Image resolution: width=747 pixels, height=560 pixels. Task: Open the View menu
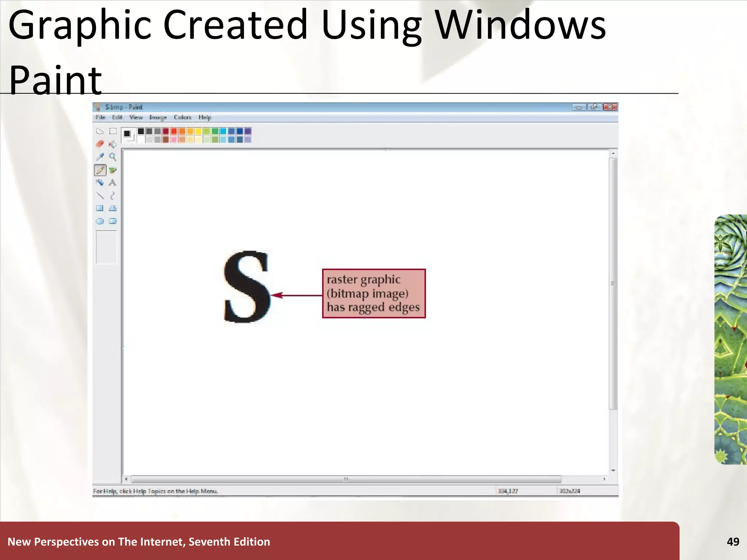pos(136,117)
